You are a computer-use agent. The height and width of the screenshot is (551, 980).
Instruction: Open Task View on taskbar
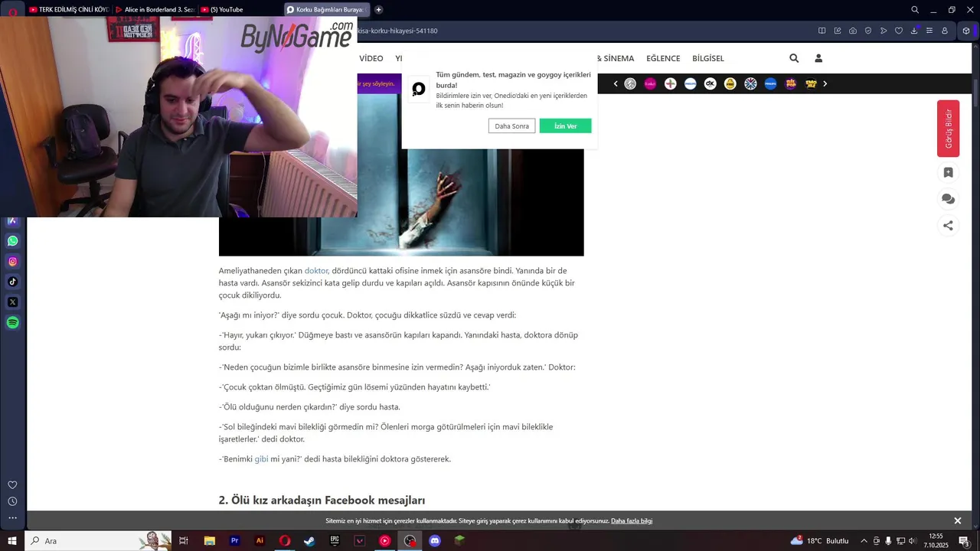(x=184, y=541)
